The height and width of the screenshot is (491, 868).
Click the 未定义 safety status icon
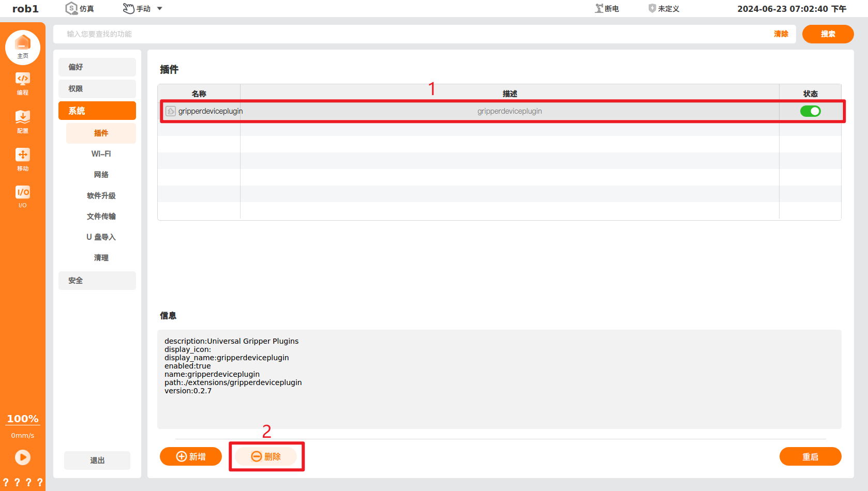pyautogui.click(x=664, y=8)
